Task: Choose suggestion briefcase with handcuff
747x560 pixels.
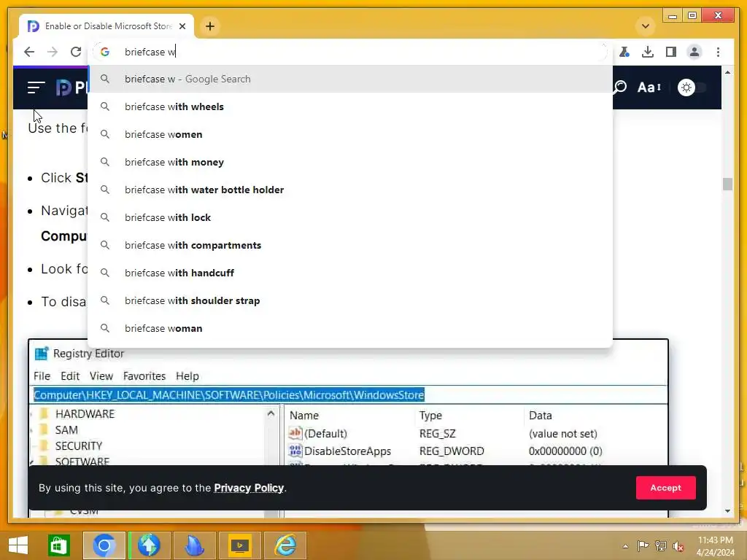Action: coord(350,273)
